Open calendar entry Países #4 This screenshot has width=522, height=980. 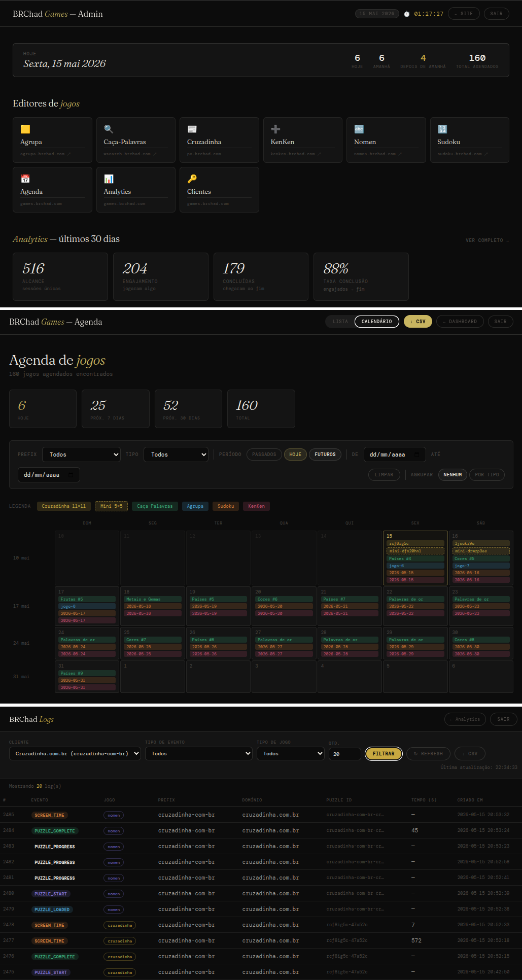(x=415, y=558)
